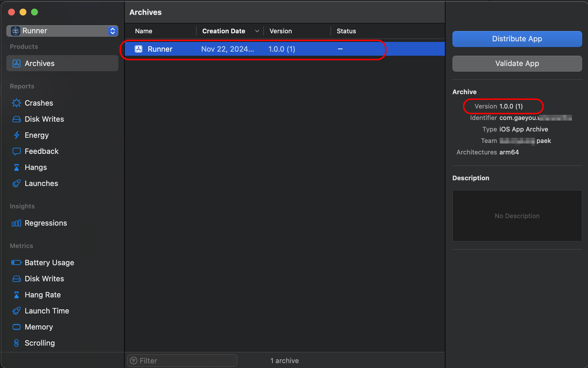This screenshot has width=588, height=368.
Task: Open the Runner product selector dropdown
Action: pyautogui.click(x=62, y=31)
